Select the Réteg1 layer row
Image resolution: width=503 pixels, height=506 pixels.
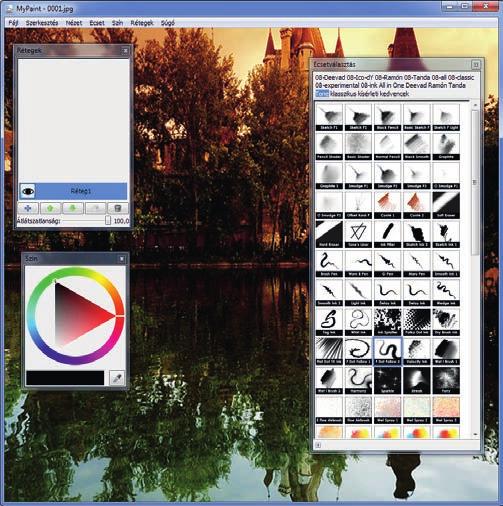pyautogui.click(x=73, y=191)
